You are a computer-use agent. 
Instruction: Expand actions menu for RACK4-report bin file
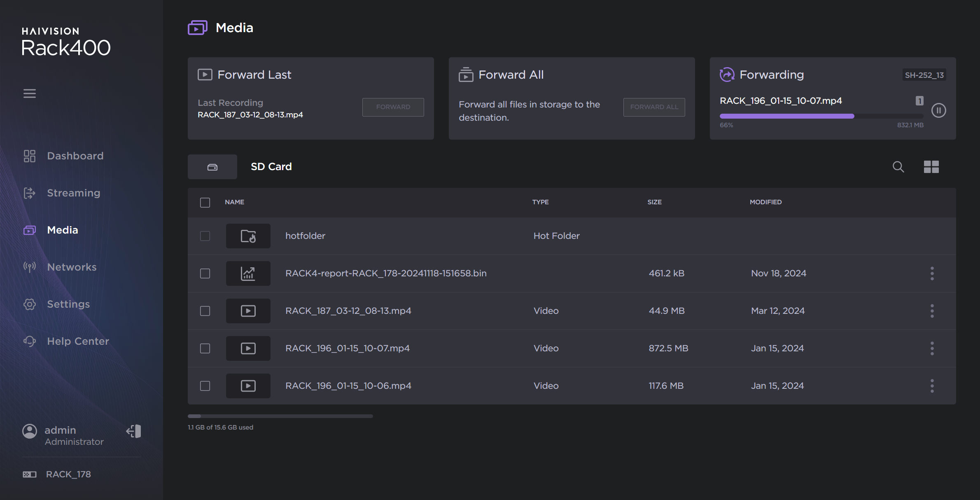point(932,273)
